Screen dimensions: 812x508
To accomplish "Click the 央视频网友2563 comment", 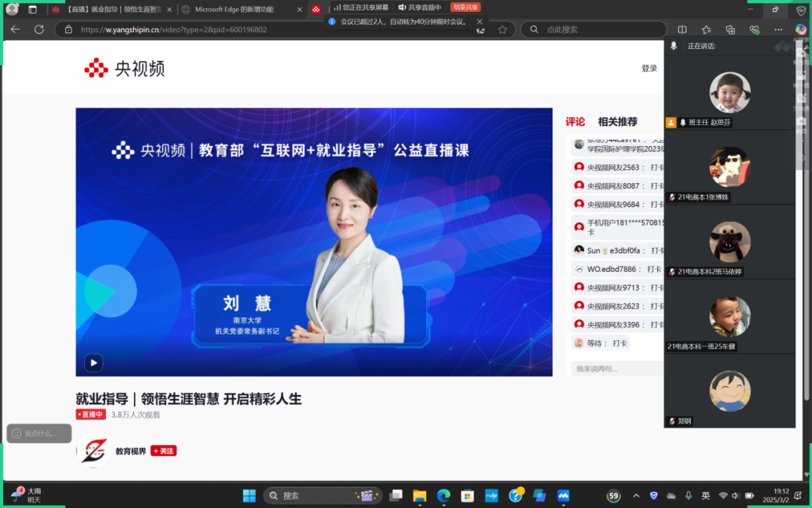I will click(x=619, y=167).
